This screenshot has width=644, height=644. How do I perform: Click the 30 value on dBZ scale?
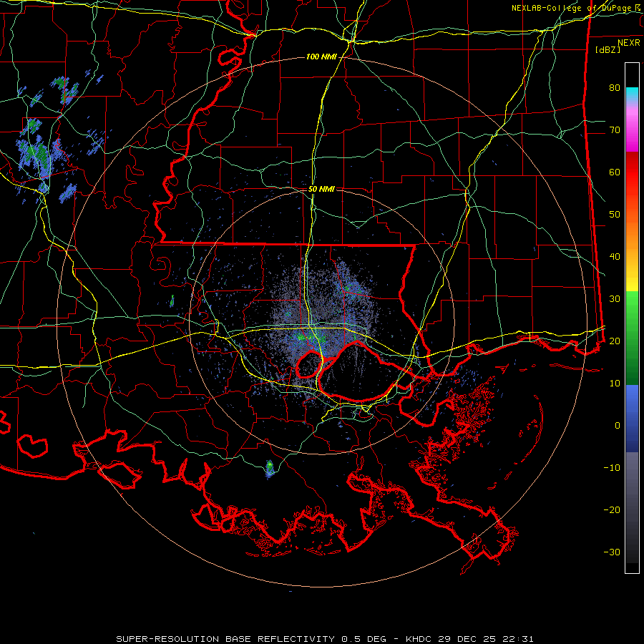click(615, 298)
